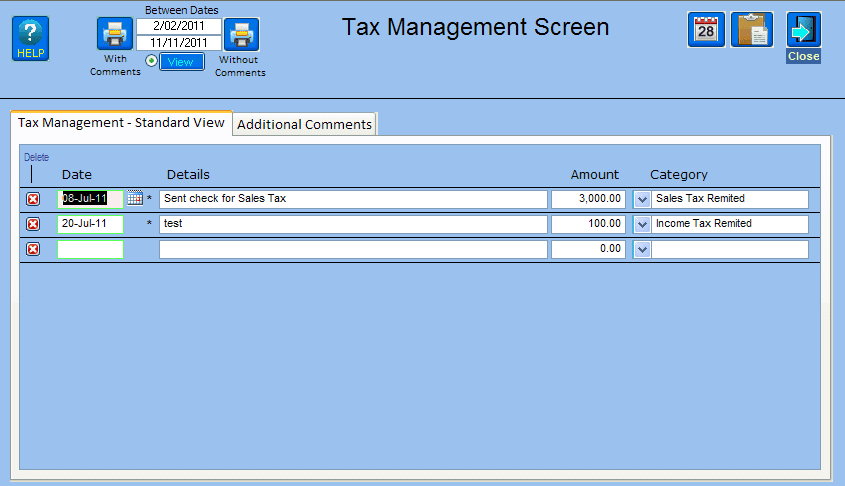Click the Income Tax Remited category field
Image resolution: width=845 pixels, height=486 pixels.
click(730, 224)
